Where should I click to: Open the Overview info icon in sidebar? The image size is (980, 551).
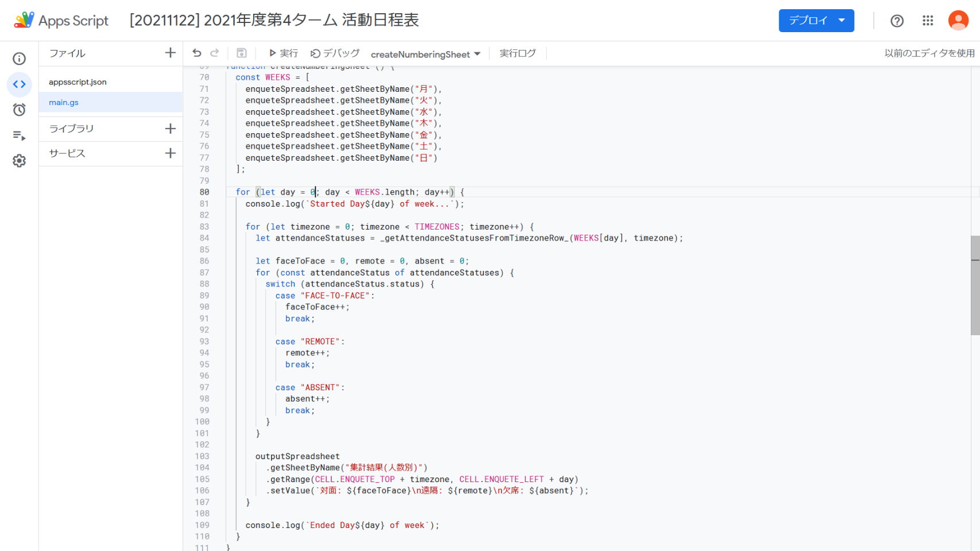point(20,59)
